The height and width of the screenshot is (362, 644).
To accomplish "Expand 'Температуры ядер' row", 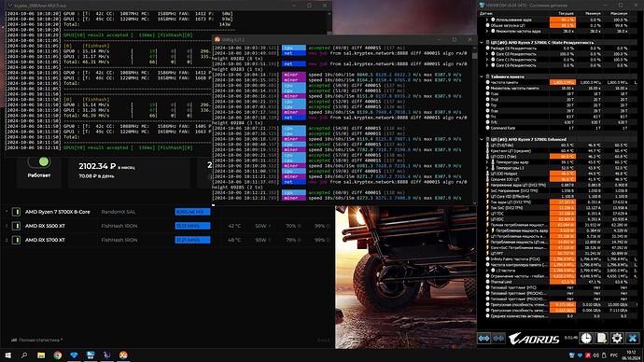I will 487,162.
